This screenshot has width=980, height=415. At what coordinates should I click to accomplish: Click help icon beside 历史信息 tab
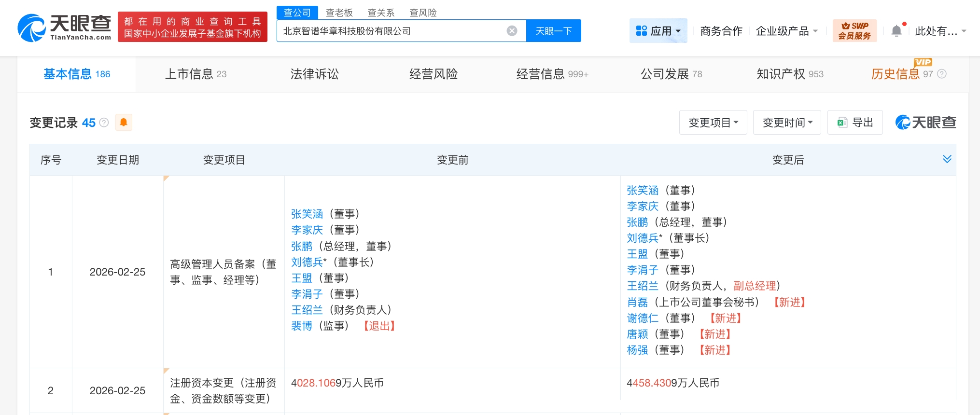pos(942,74)
